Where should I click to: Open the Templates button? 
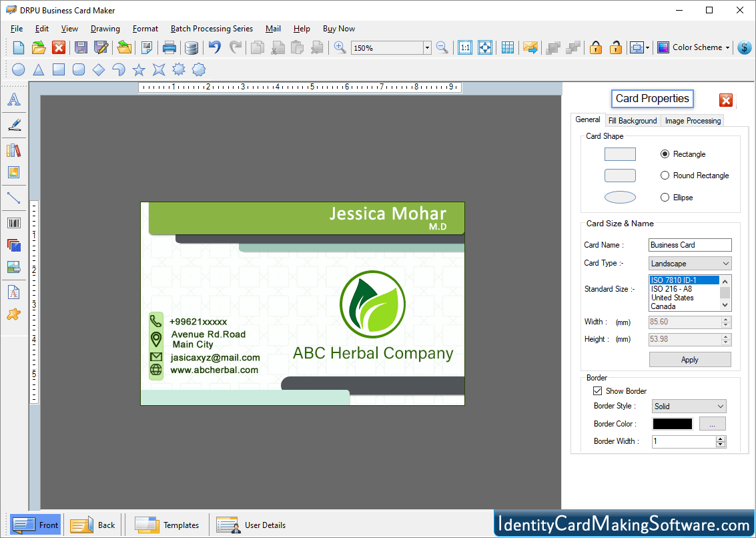167,525
